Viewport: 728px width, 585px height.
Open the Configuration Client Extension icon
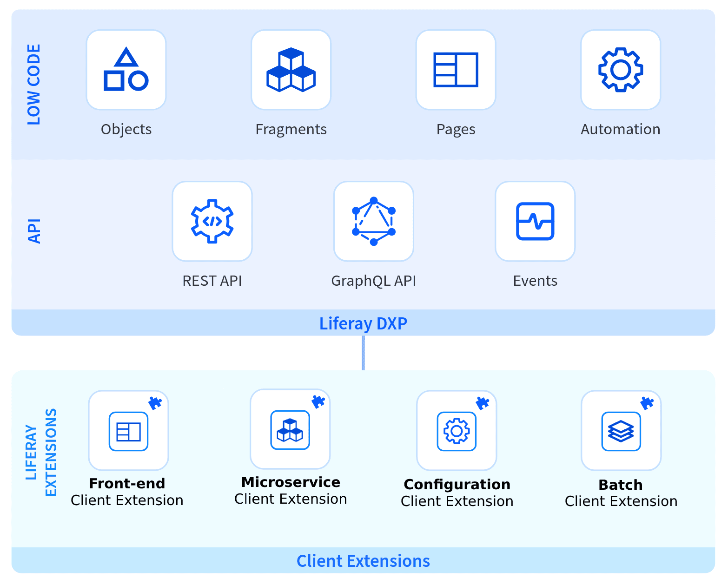coord(457,431)
